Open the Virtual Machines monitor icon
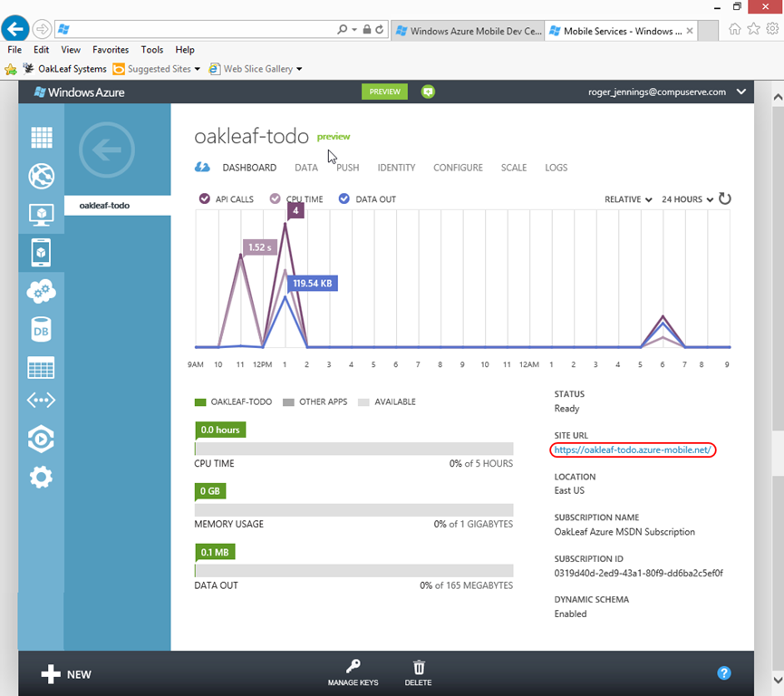 pos(41,215)
